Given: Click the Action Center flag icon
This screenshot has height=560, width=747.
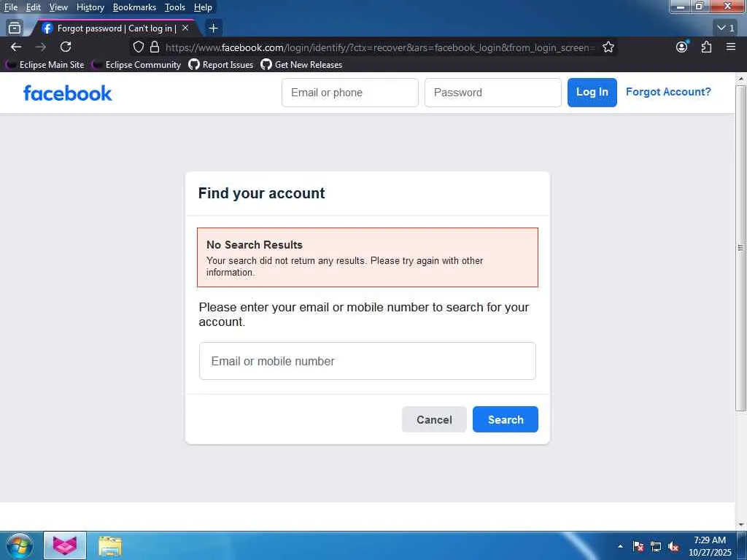Looking at the screenshot, I should (638, 546).
